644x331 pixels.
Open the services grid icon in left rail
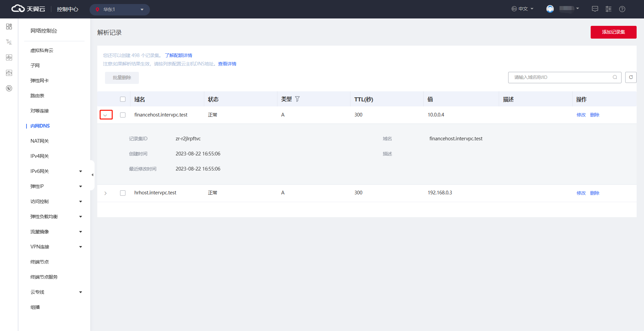[9, 27]
